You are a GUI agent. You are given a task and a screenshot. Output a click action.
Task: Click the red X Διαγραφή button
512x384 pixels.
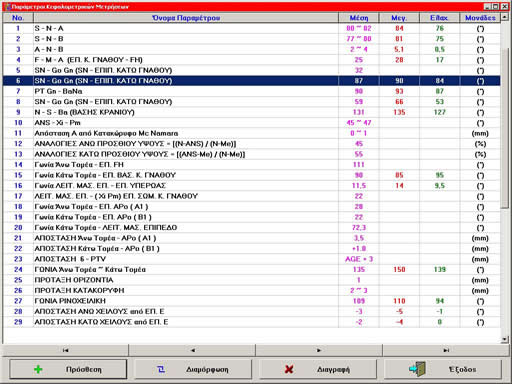pos(318,369)
